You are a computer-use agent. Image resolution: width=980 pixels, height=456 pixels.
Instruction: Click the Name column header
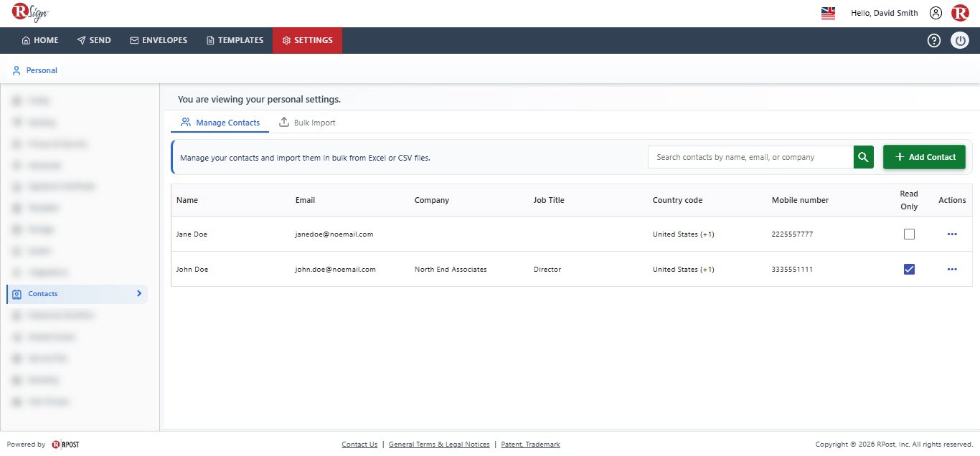[x=187, y=200]
